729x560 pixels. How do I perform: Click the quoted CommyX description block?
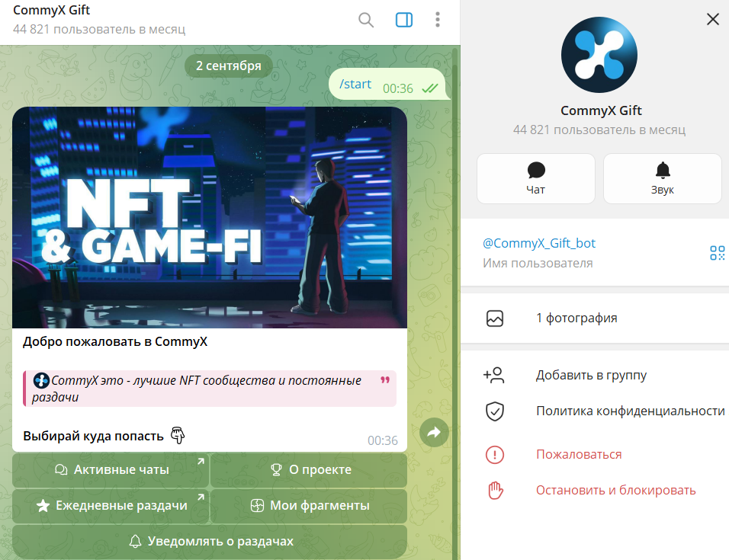(210, 389)
